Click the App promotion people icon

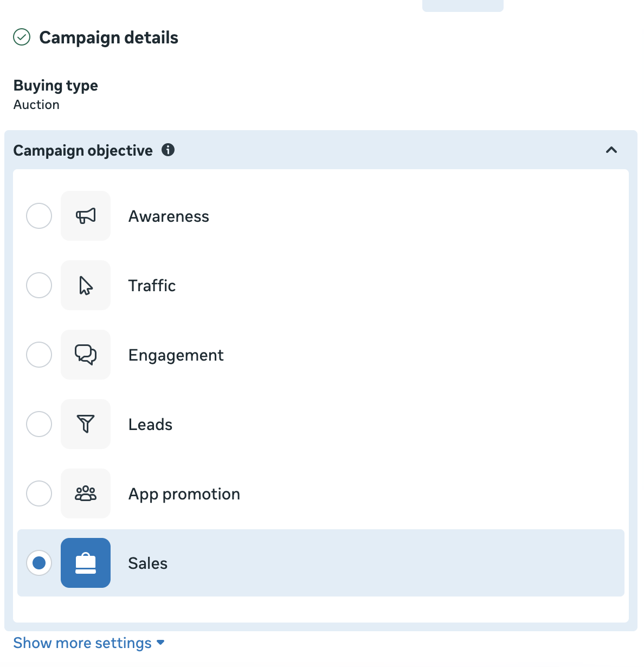pos(85,493)
